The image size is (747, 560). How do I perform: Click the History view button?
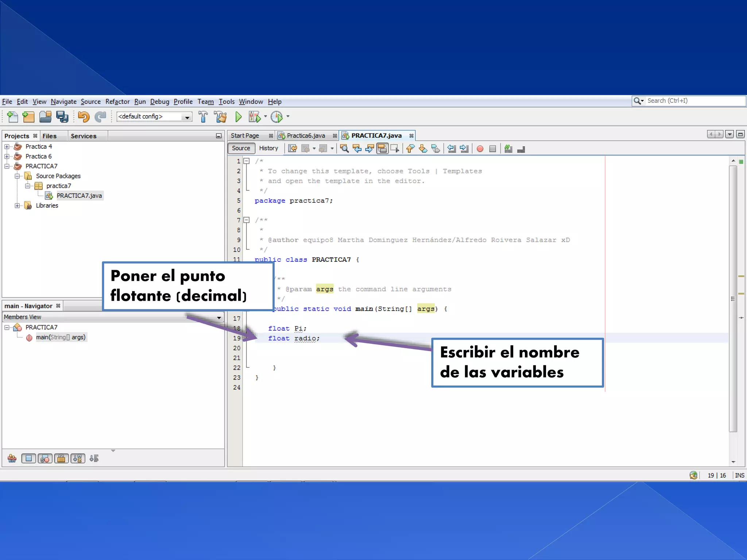tap(268, 148)
